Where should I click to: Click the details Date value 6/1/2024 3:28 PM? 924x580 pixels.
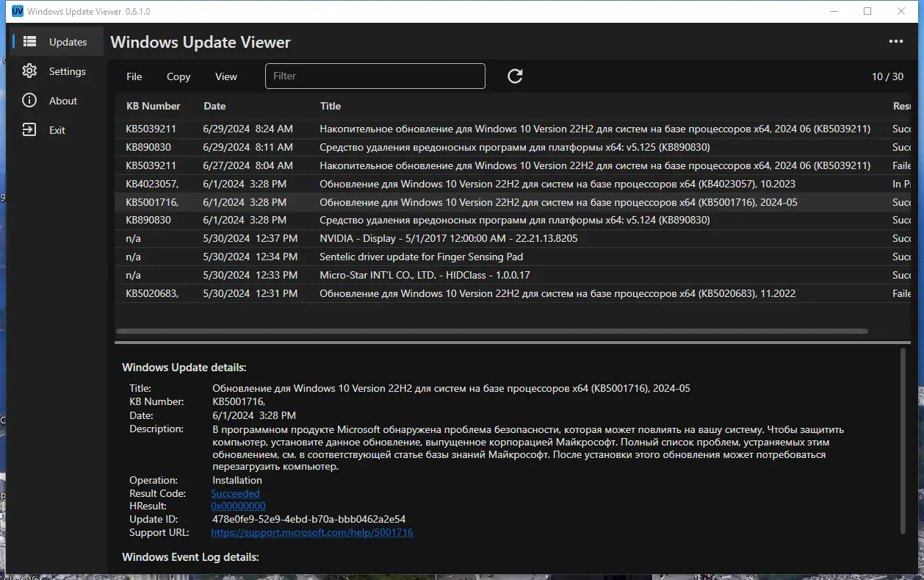pos(254,415)
